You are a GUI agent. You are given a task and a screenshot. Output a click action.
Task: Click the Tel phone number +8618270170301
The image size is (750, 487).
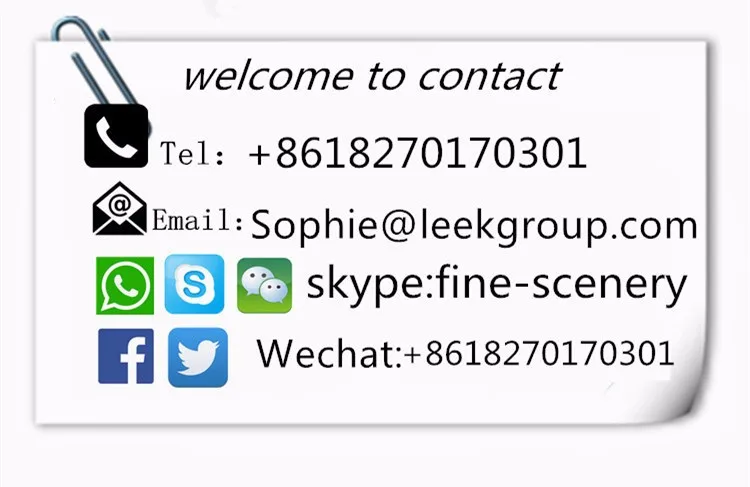[x=418, y=153]
